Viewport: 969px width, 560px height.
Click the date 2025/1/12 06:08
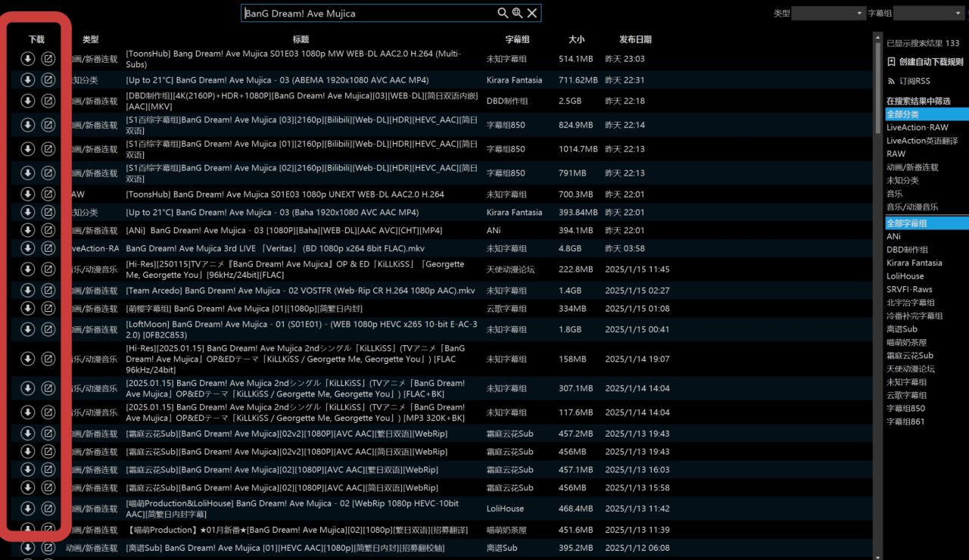pyautogui.click(x=637, y=547)
